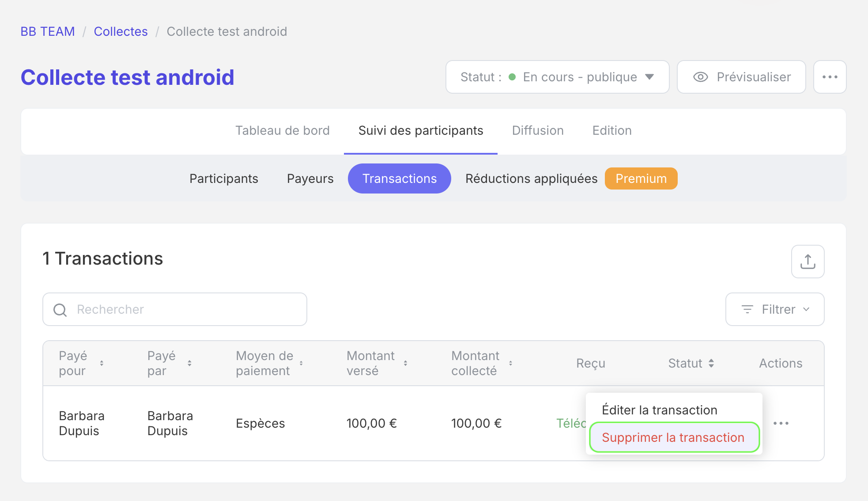Viewport: 868px width, 501px height.
Task: Open the Premium section
Action: (641, 178)
